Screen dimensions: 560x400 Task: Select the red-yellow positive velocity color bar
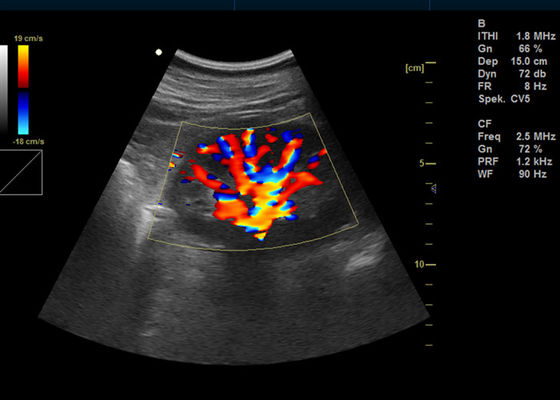click(x=23, y=66)
